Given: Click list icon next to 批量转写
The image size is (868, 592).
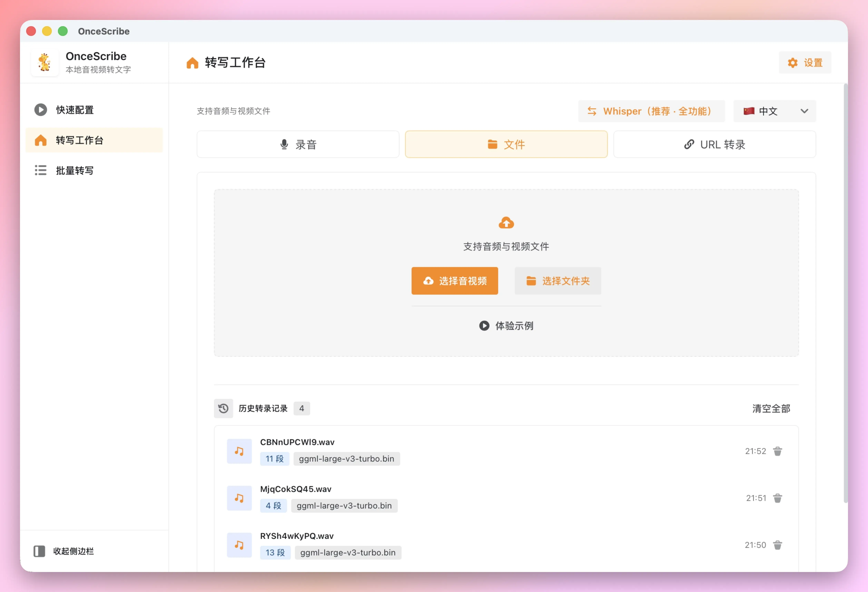Looking at the screenshot, I should 40,170.
